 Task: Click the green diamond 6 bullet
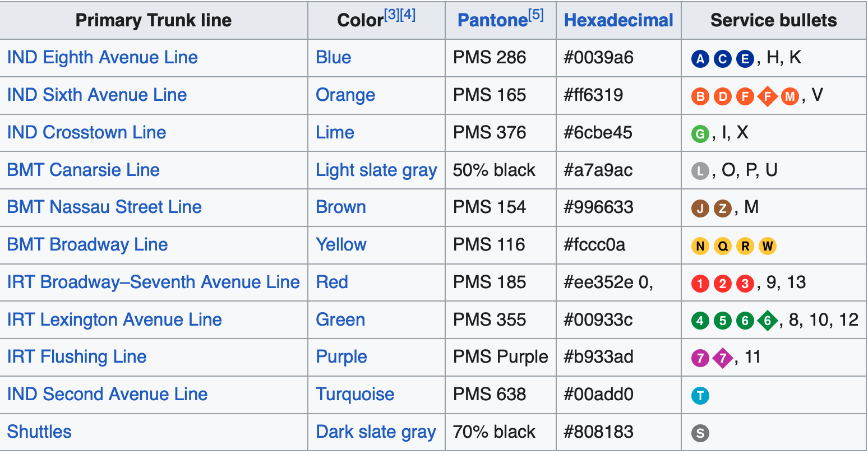tap(768, 321)
